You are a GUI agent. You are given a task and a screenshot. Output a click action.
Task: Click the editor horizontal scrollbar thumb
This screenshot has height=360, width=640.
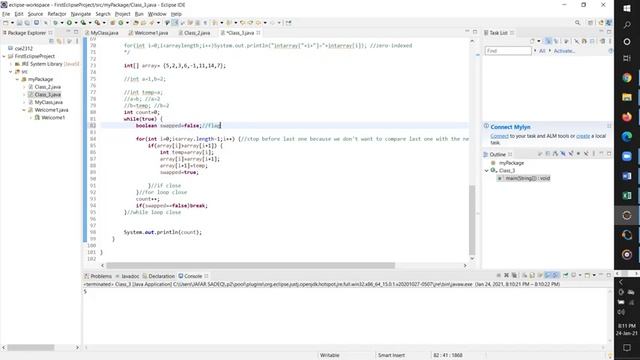[x=250, y=265]
